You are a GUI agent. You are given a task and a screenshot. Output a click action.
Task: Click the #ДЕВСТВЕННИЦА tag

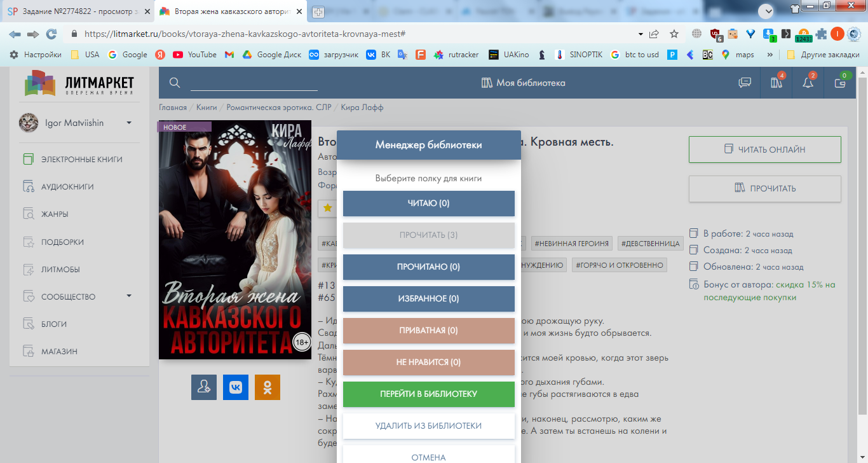pos(651,243)
